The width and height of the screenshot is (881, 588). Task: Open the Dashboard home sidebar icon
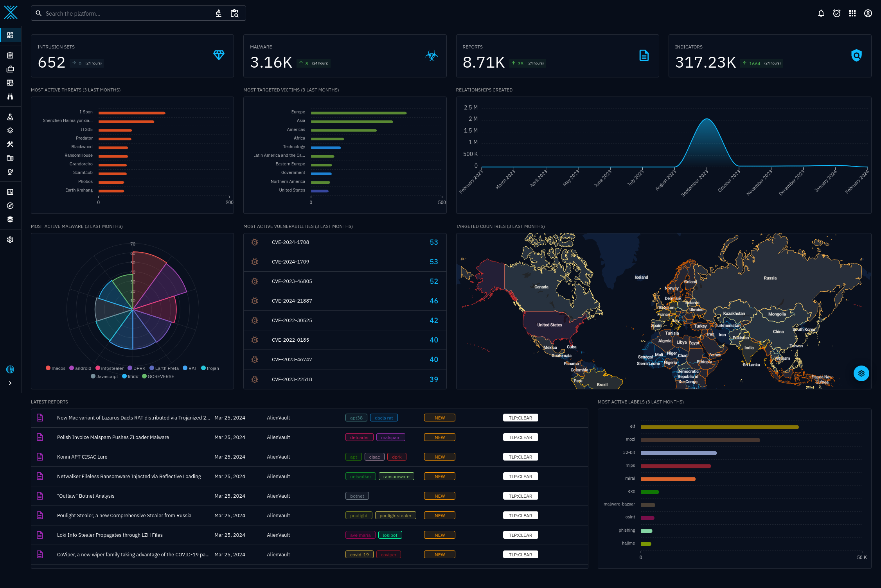pos(10,35)
